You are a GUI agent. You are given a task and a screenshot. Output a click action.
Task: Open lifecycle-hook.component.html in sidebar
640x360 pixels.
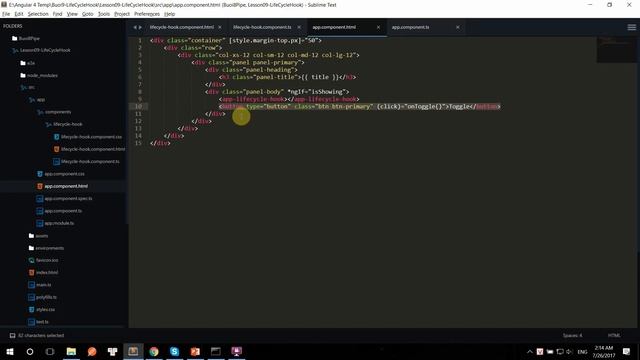pyautogui.click(x=93, y=149)
